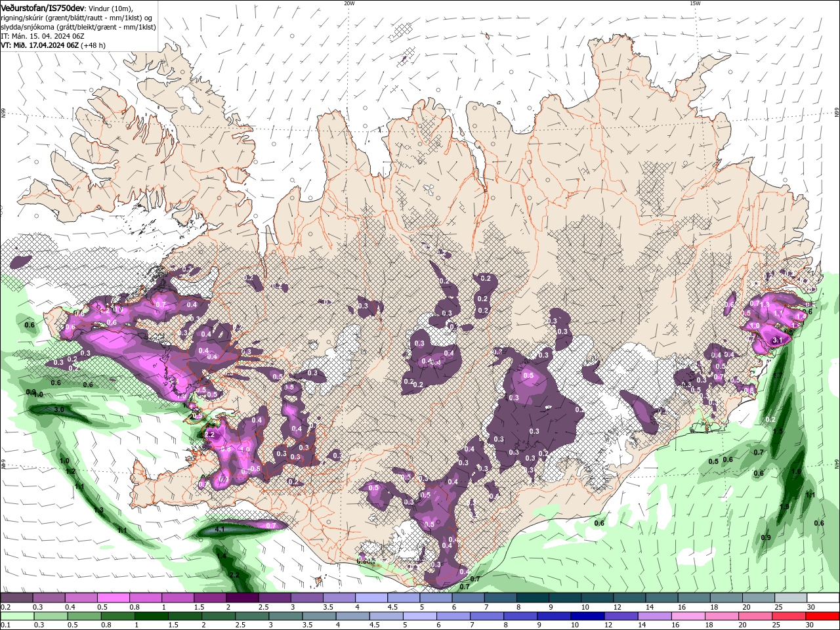Screen dimensions: 840x630
Task: Pick the darkest mauve 0.2–0.3 snow swatch
Action: coord(16,598)
